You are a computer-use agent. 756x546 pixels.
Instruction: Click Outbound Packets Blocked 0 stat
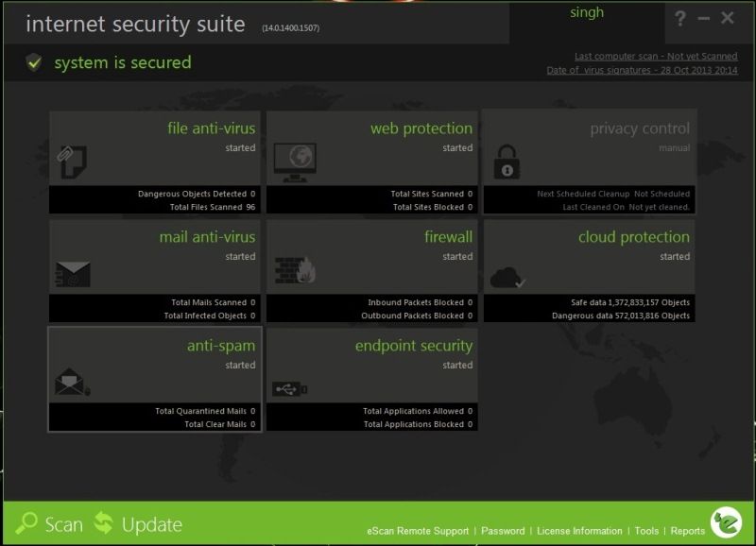417,316
